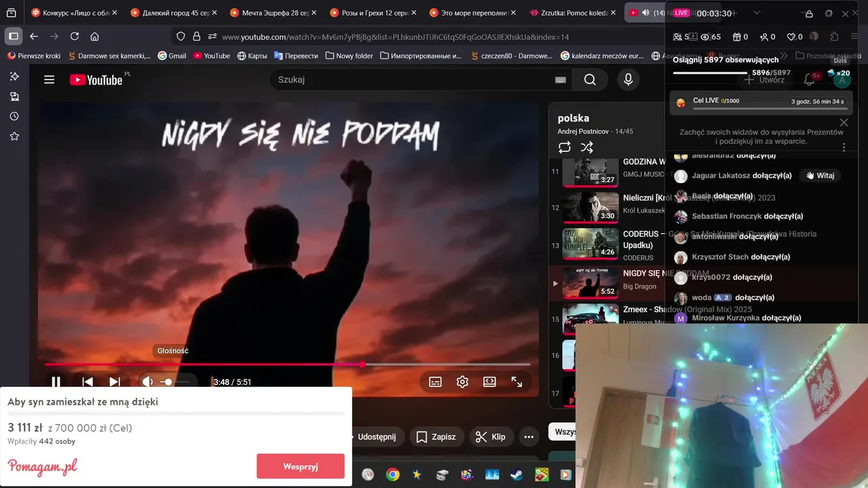868x488 pixels.
Task: Toggle playlist loop mode
Action: (x=565, y=147)
